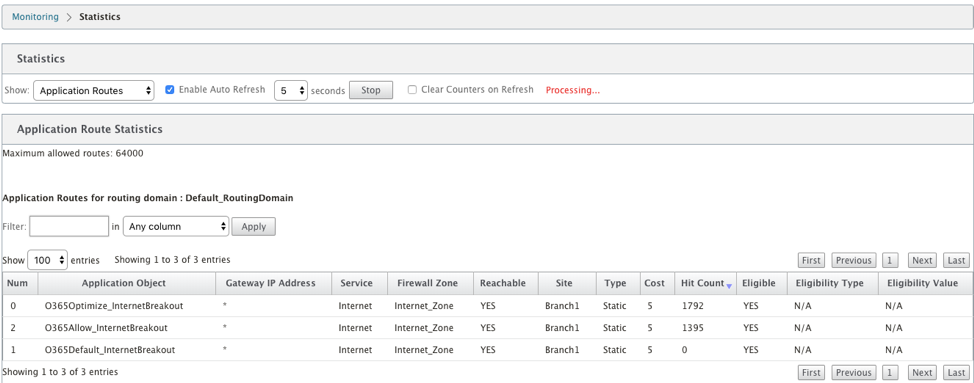Click the bottom Previous pagination button
974x383 pixels.
(853, 372)
